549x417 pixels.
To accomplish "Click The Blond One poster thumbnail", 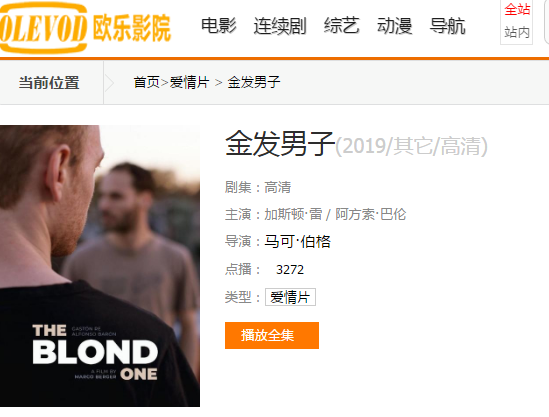I will click(100, 266).
